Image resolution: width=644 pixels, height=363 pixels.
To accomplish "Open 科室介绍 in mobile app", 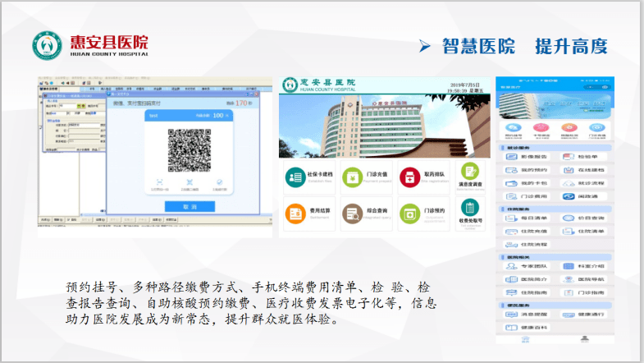I will coord(583,266).
